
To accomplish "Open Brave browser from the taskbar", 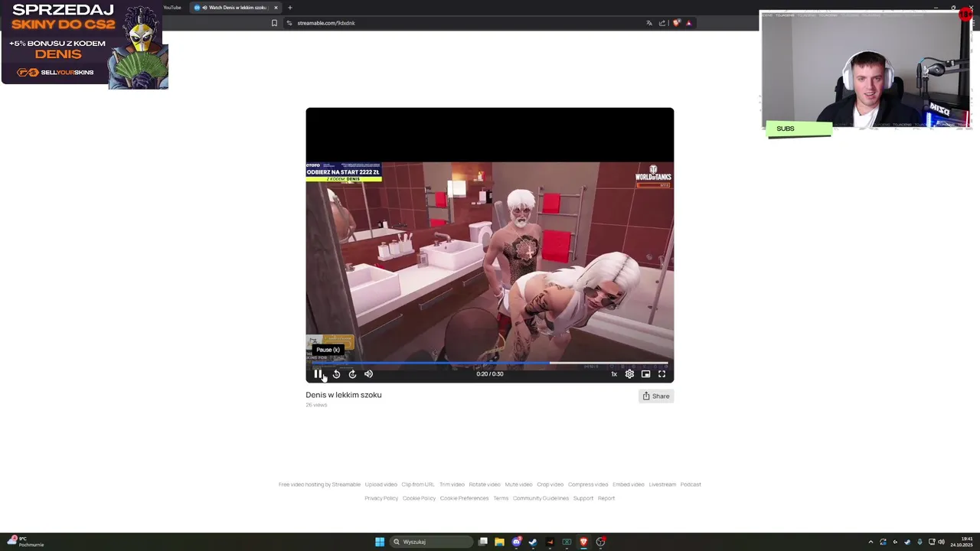I will (x=583, y=542).
